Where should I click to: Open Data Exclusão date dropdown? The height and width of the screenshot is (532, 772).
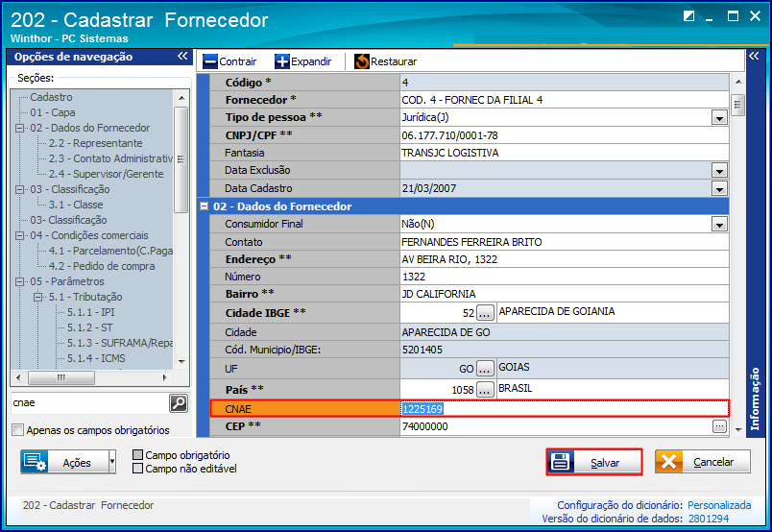(719, 170)
